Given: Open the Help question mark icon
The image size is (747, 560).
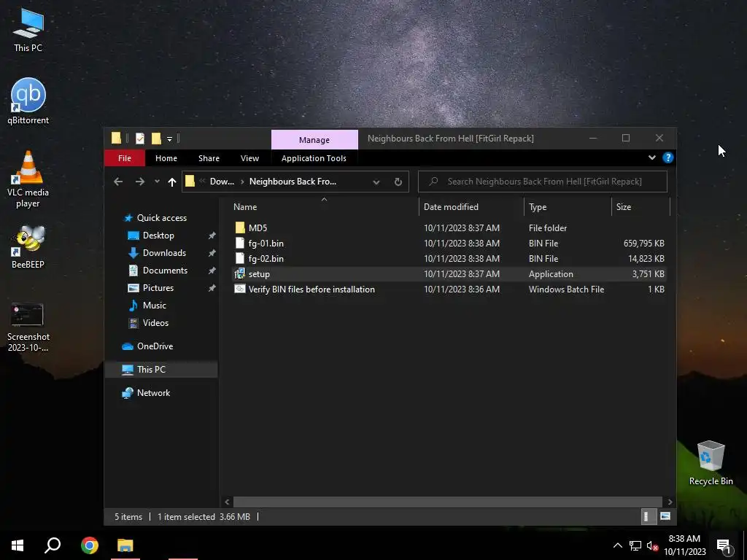Looking at the screenshot, I should [x=668, y=157].
